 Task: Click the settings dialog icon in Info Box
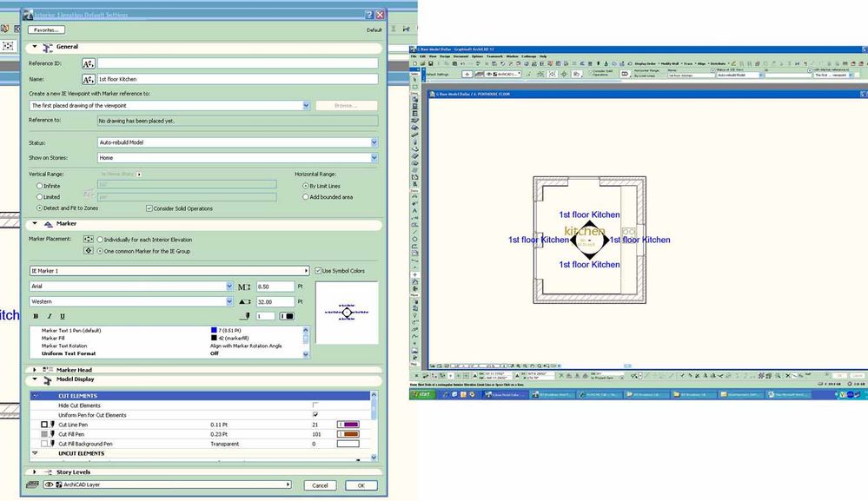point(467,74)
